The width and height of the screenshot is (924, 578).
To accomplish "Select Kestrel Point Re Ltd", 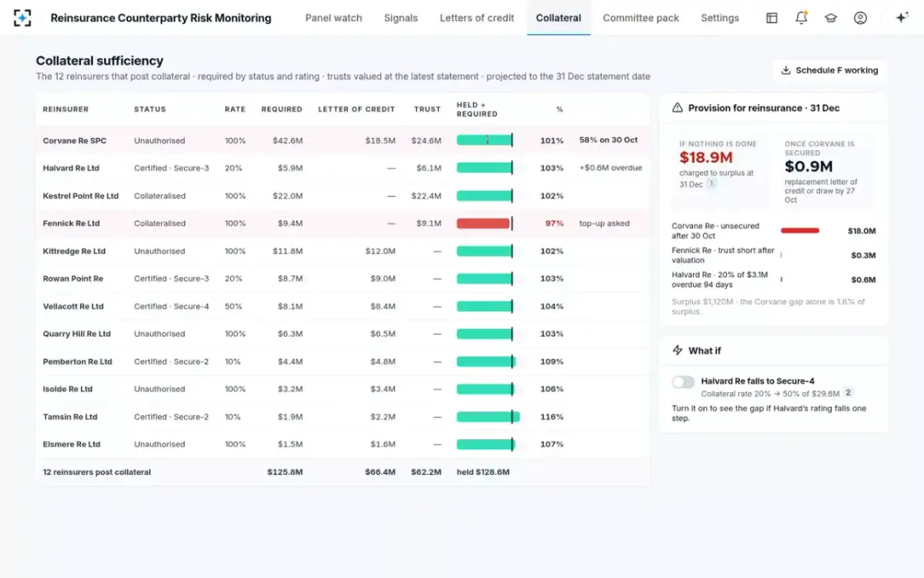I will pyautogui.click(x=81, y=196).
